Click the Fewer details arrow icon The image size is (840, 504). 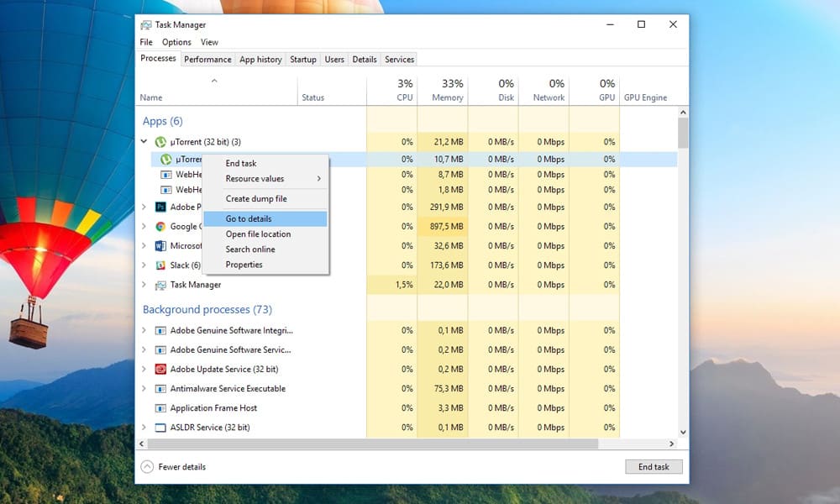coord(147,467)
